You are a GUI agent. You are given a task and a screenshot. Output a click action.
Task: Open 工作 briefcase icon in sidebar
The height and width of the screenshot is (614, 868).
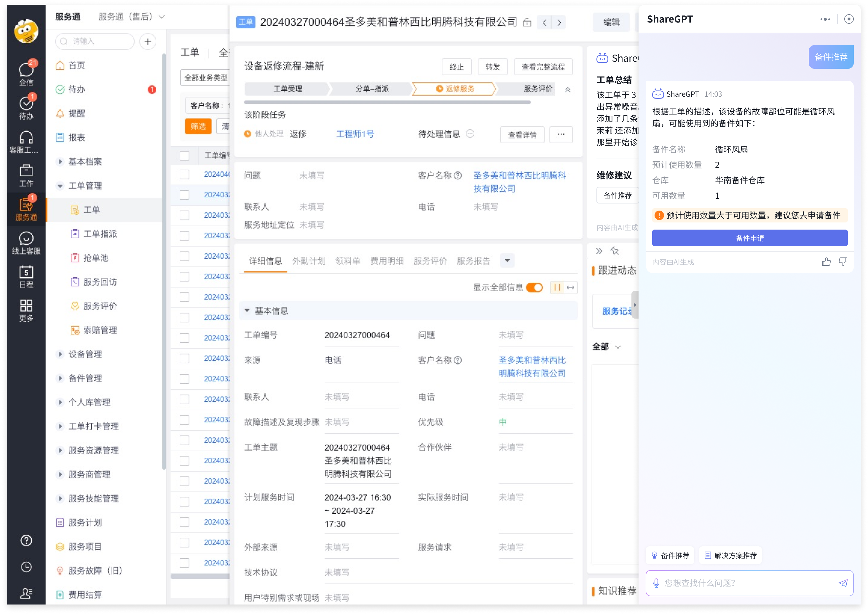(x=26, y=176)
